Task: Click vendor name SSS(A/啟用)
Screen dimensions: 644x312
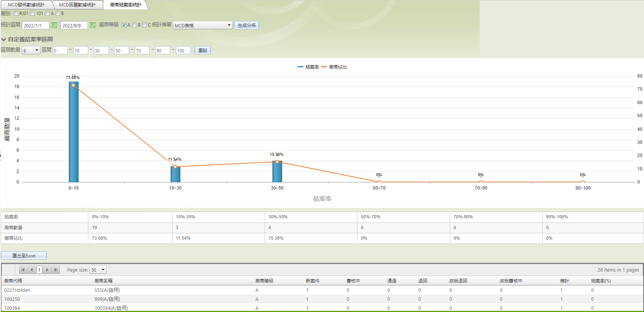Action: point(107,290)
